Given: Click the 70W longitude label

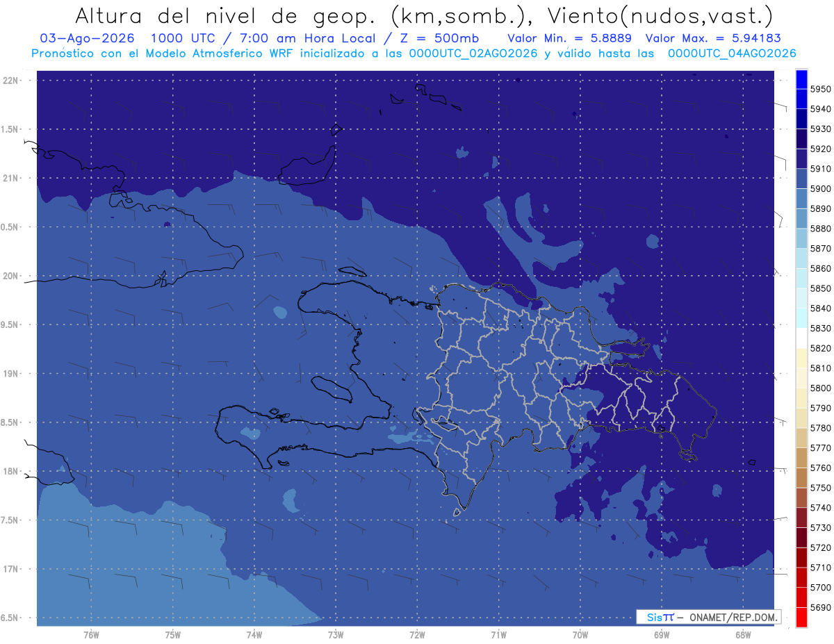Looking at the screenshot, I should click(580, 634).
